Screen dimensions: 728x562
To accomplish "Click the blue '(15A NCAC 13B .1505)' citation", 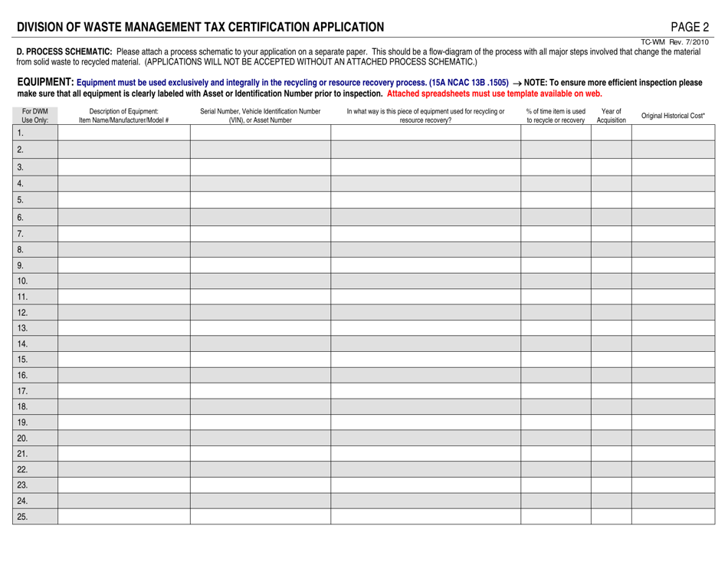I will (469, 83).
